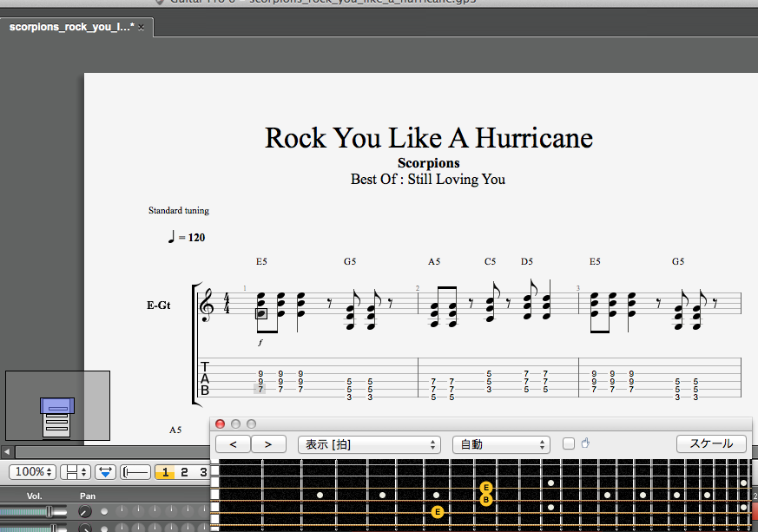Click the first track volume slider handle
758x532 pixels.
coord(49,512)
